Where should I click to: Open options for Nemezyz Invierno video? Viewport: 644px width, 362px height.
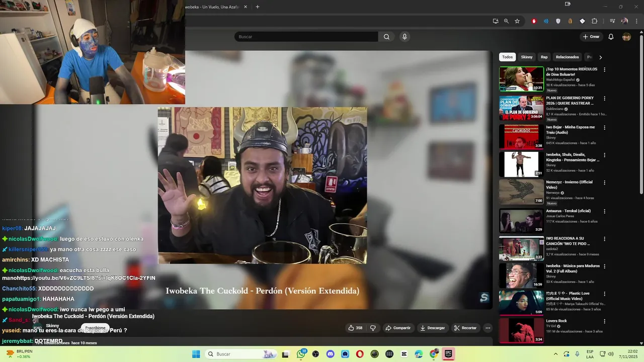pos(604,183)
